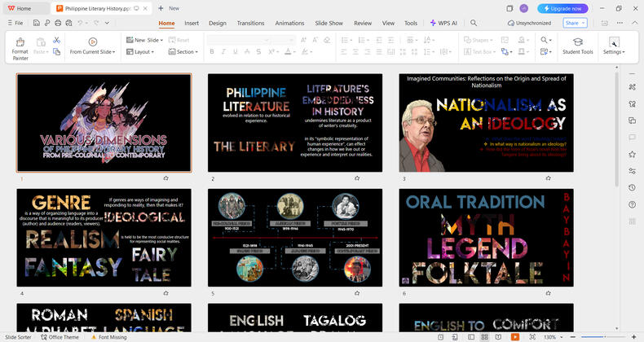Open the Animations tab

289,23
